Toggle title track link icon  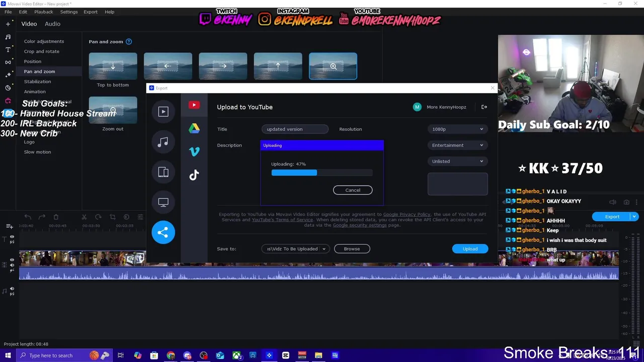(x=12, y=242)
